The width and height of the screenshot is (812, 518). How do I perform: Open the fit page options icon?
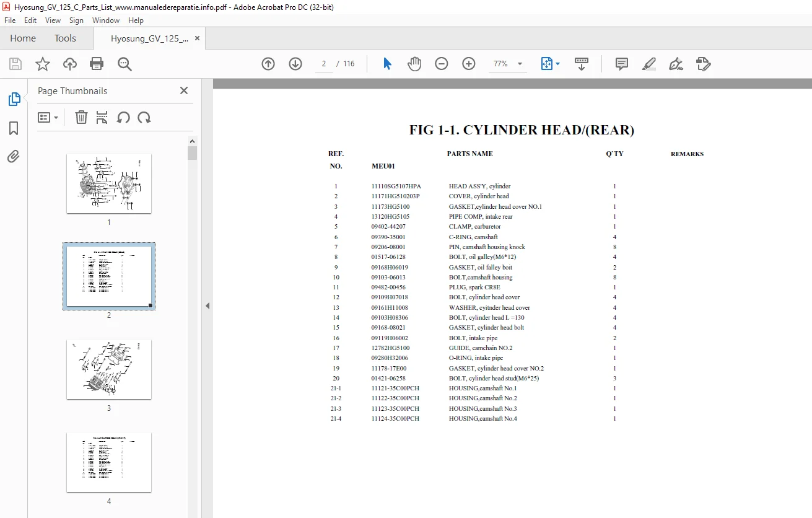[x=550, y=64]
